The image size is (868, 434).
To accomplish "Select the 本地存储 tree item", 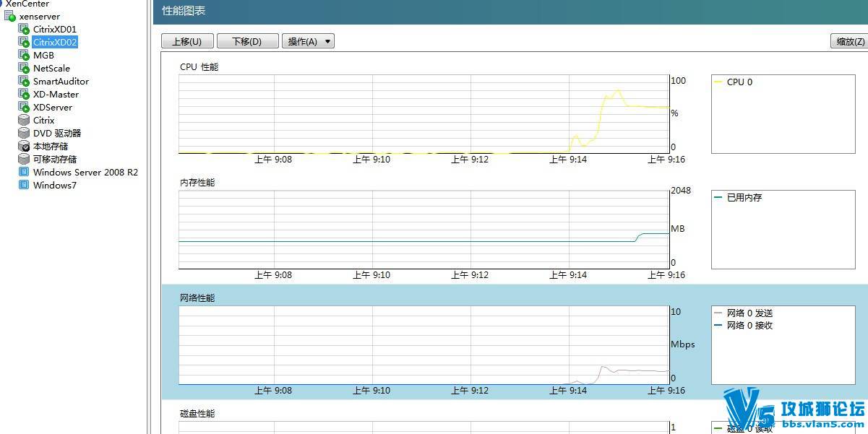I will pyautogui.click(x=51, y=147).
